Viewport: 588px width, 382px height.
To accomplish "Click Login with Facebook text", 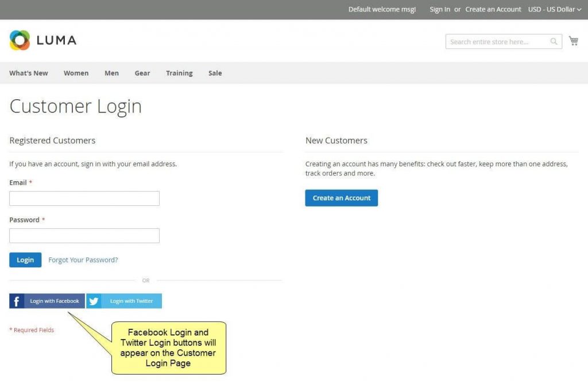I will coord(55,301).
